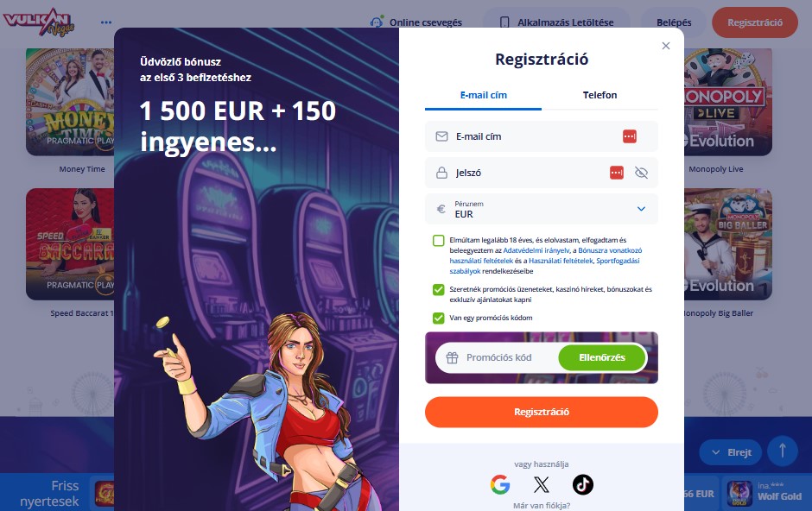Focus the Promóciós kód input field
Image resolution: width=812 pixels, height=511 pixels.
click(498, 357)
